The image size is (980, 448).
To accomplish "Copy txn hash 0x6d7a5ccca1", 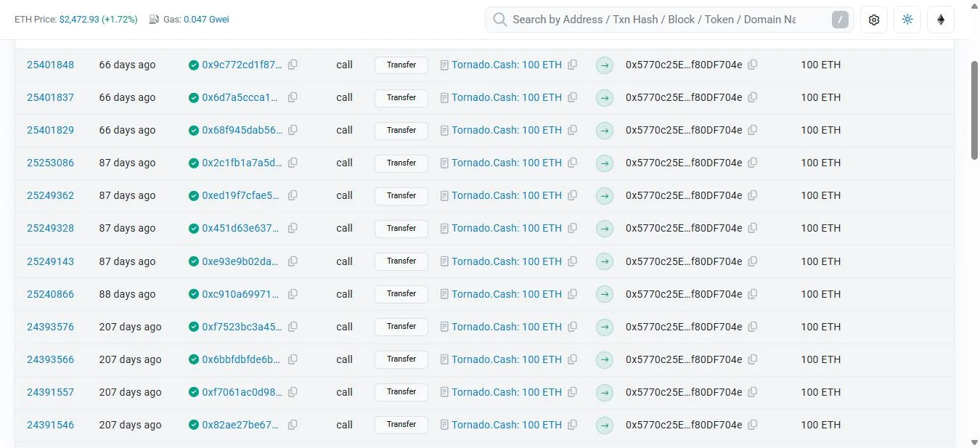I will [293, 97].
